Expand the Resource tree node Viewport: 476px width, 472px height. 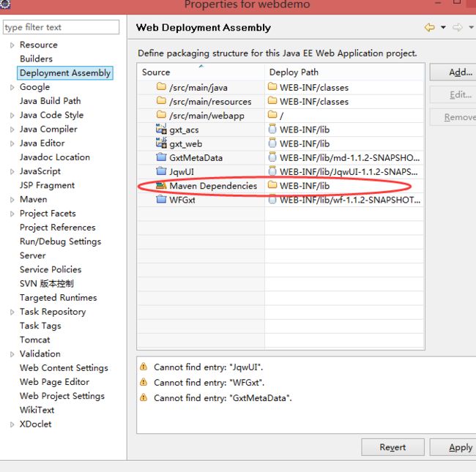(x=12, y=45)
